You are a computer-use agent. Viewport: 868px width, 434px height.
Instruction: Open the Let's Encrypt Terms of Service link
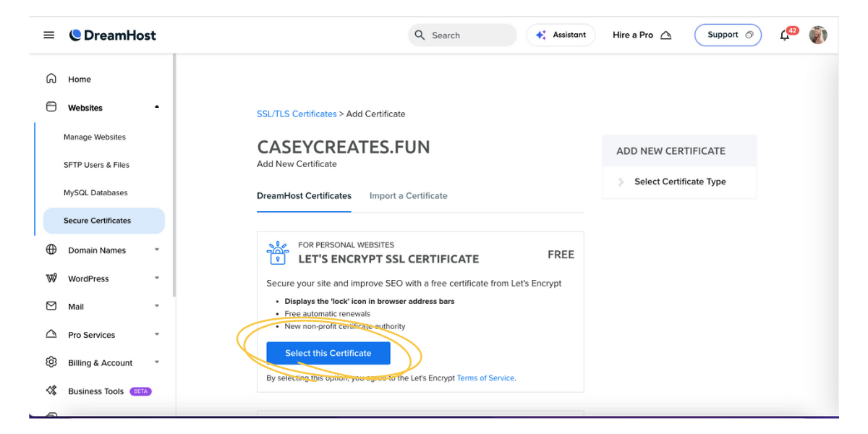pos(485,378)
